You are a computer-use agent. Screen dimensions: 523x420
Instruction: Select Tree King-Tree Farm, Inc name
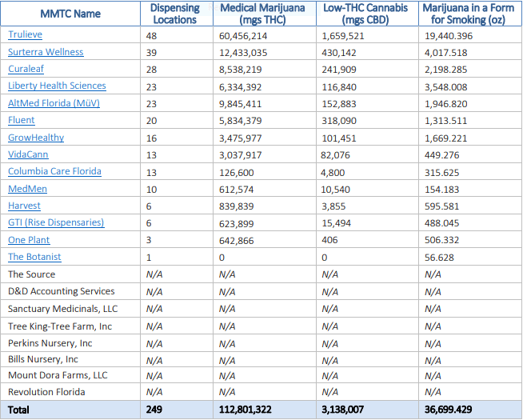(60, 326)
